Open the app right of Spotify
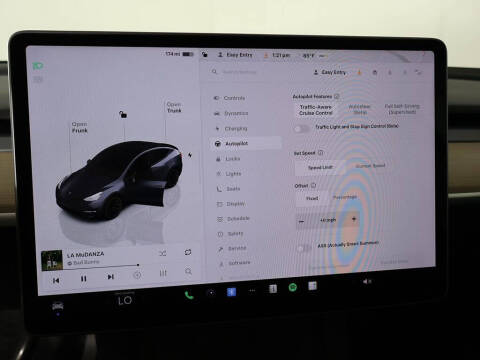Screen dimensions: 480x360 [x=312, y=286]
